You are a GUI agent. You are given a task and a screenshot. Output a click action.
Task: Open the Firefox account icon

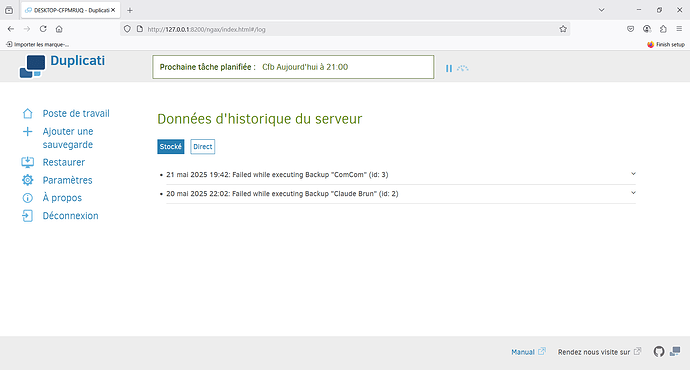tap(647, 29)
